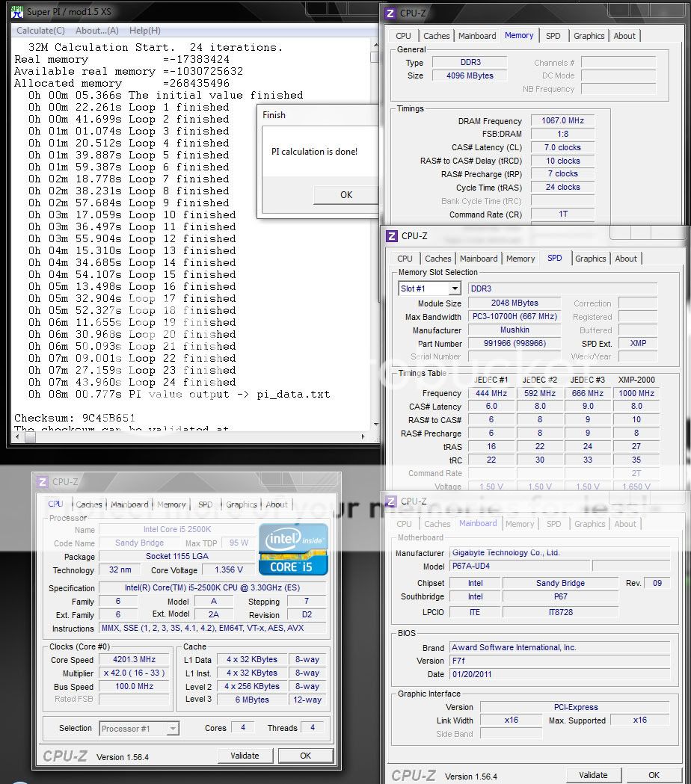Click the Intel Core i5 2500K name field
The image size is (691, 784).
[177, 529]
